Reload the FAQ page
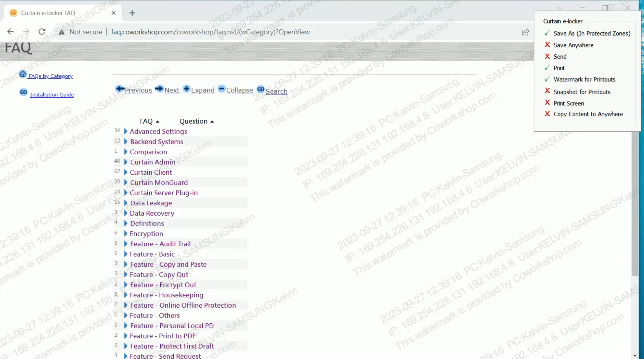 (42, 32)
